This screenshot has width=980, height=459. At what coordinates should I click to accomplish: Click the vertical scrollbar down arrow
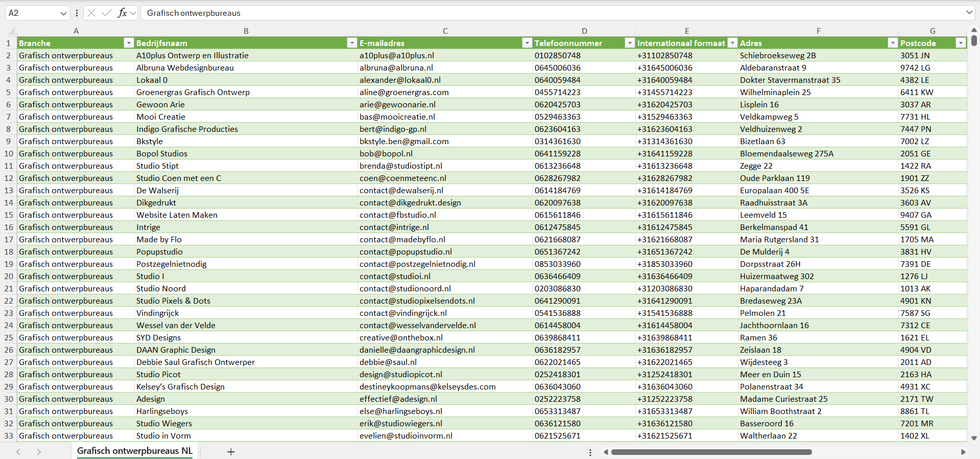(x=974, y=438)
